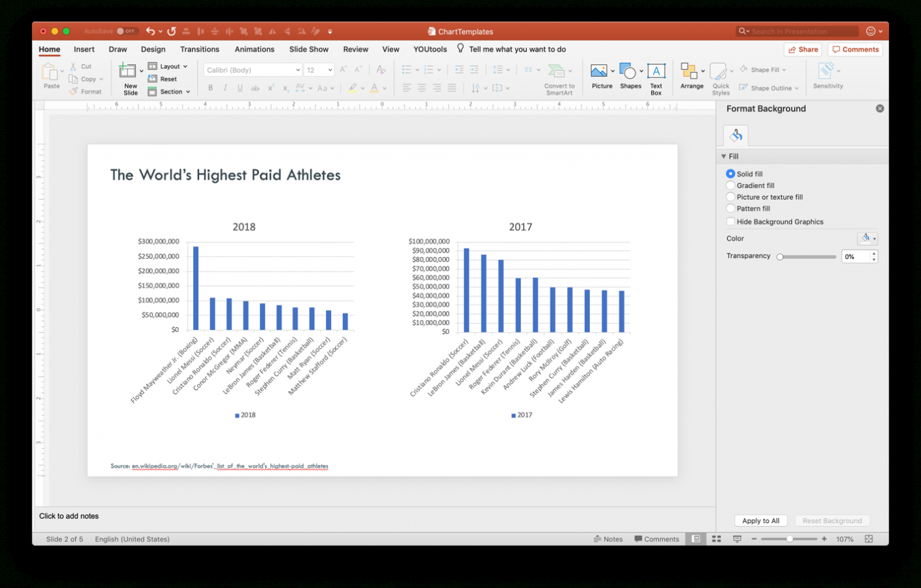Open the Draw tab

(x=118, y=49)
